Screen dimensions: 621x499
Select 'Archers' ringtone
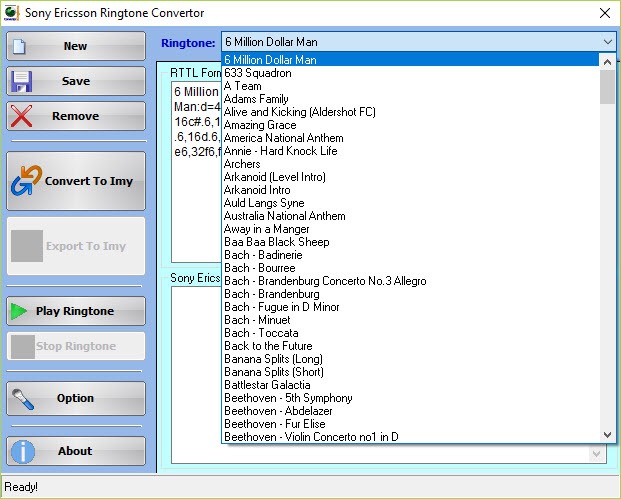click(x=410, y=164)
